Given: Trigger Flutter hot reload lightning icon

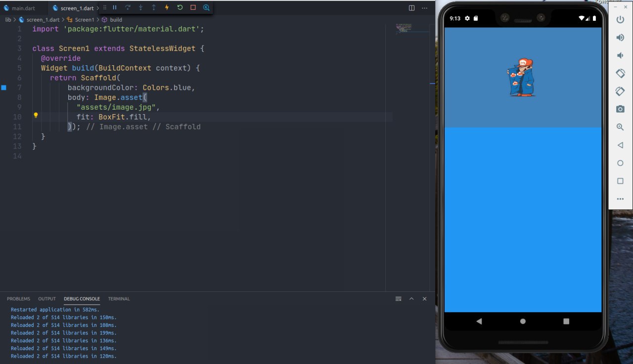Looking at the screenshot, I should coord(167,8).
